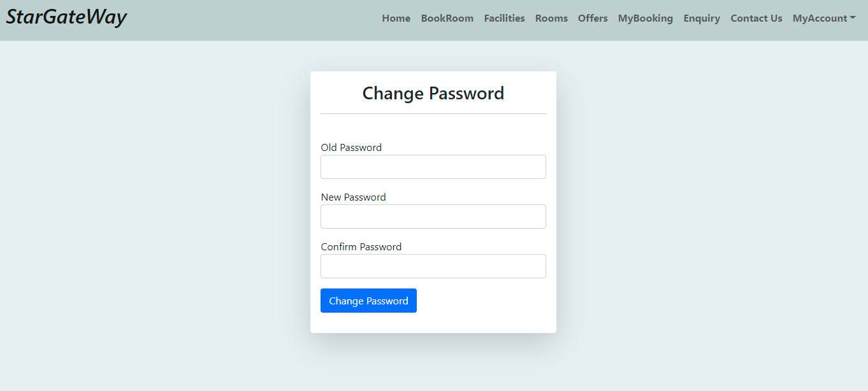Click the Old Password label
Viewport: 868px width, 391px height.
[351, 147]
